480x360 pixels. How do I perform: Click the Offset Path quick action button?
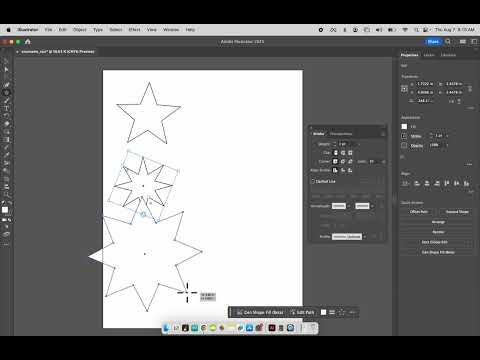(x=419, y=212)
